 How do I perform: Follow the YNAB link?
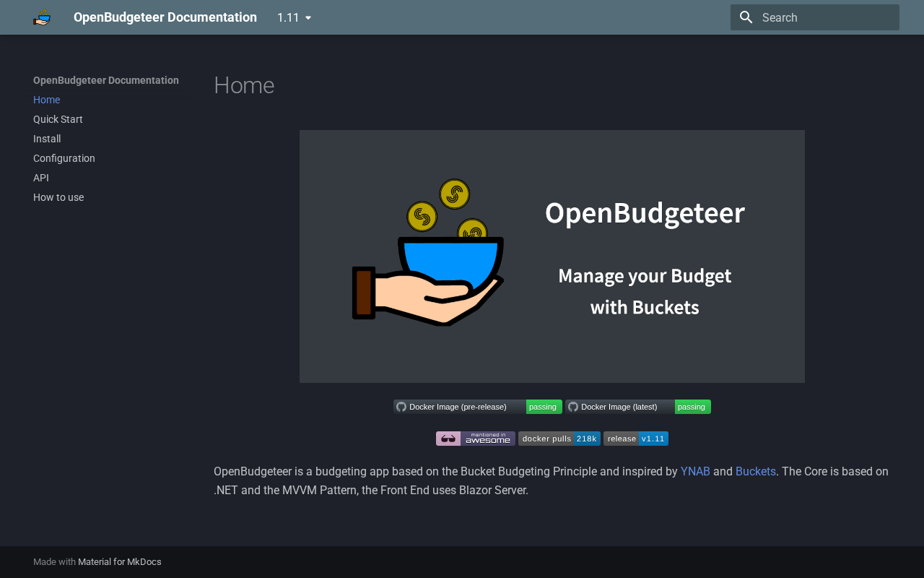tap(695, 471)
